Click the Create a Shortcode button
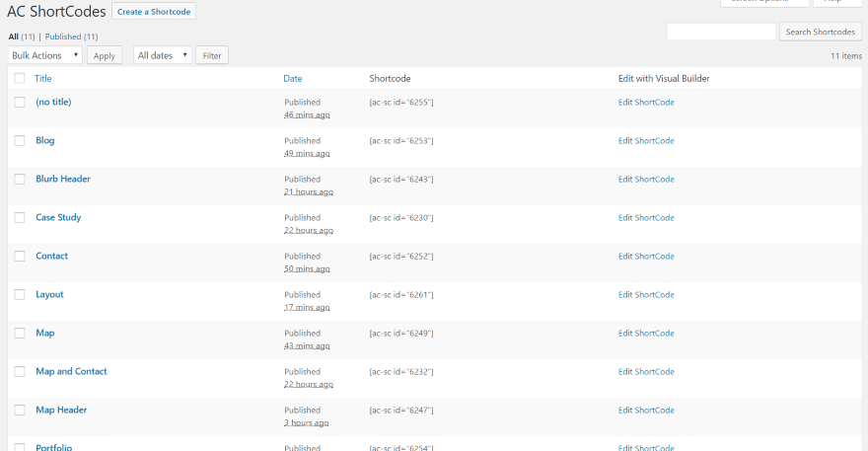Viewport: 868px width, 451px height. click(153, 12)
